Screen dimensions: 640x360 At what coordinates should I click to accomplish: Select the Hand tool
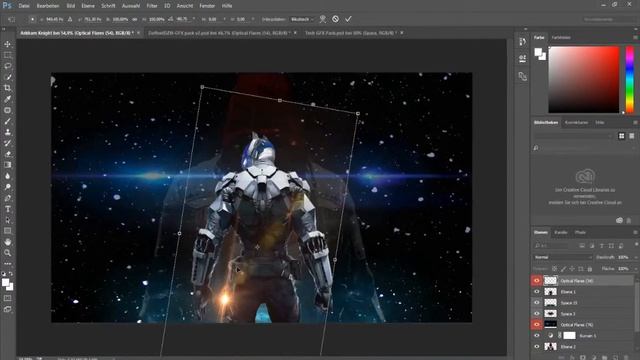[x=7, y=242]
